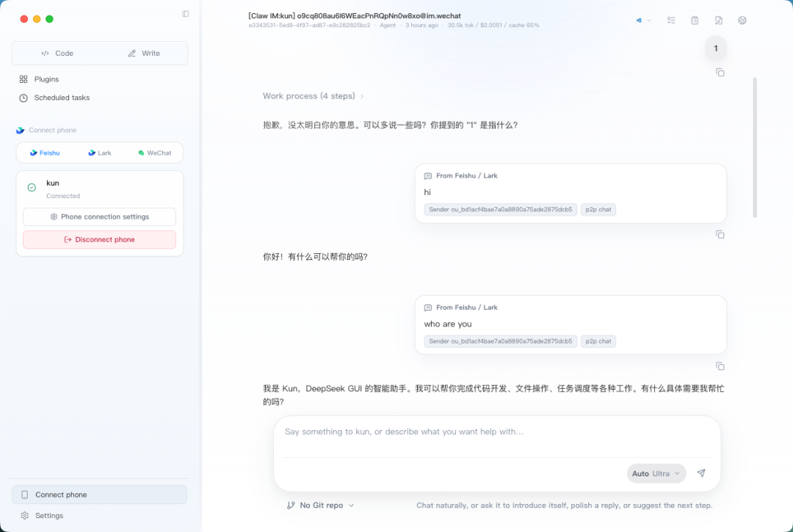Switch to Code mode
Viewport: 793px width, 532px height.
[x=57, y=53]
